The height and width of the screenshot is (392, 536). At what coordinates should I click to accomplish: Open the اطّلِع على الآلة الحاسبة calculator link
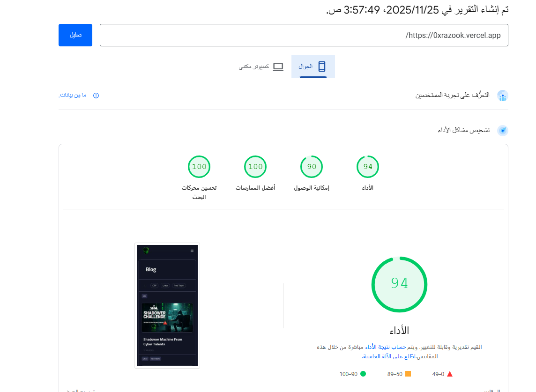pyautogui.click(x=389, y=356)
